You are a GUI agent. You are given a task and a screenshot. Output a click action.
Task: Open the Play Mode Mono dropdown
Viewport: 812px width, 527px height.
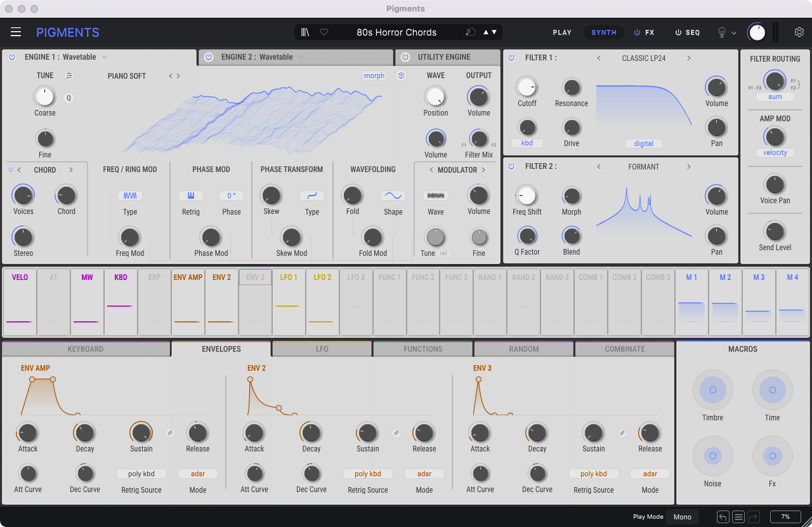pyautogui.click(x=682, y=517)
